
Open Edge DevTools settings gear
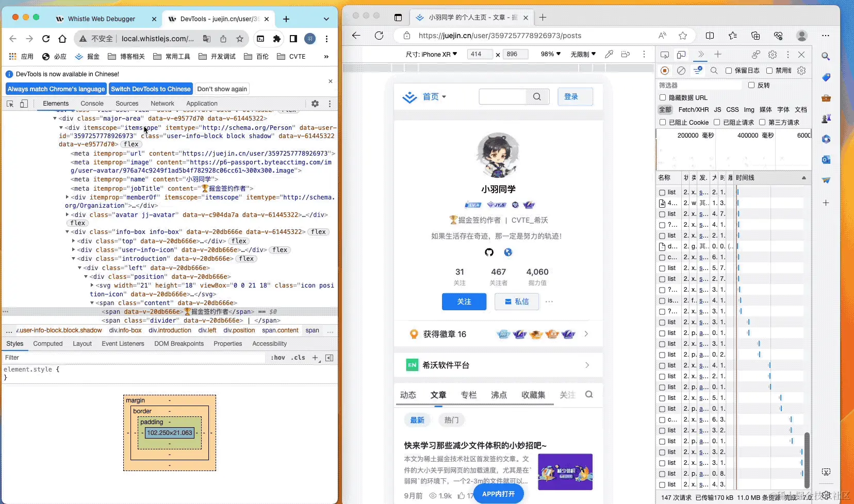773,54
